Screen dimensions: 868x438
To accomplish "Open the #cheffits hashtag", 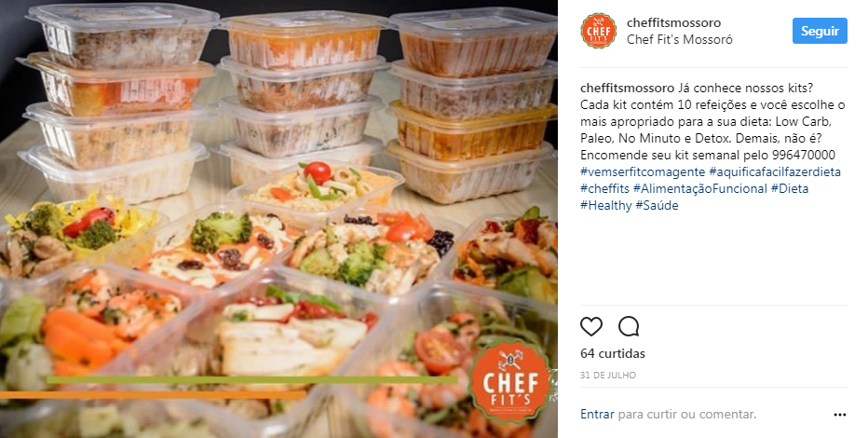I will pos(605,188).
